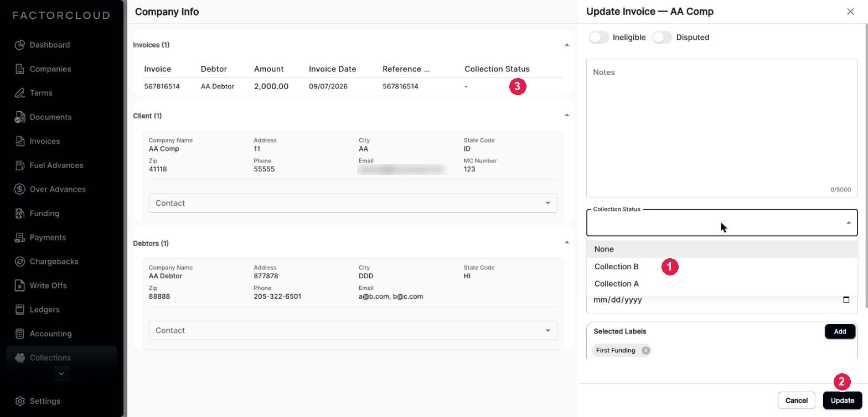868x417 pixels.
Task: Choose None from Collection Status list
Action: [x=722, y=249]
